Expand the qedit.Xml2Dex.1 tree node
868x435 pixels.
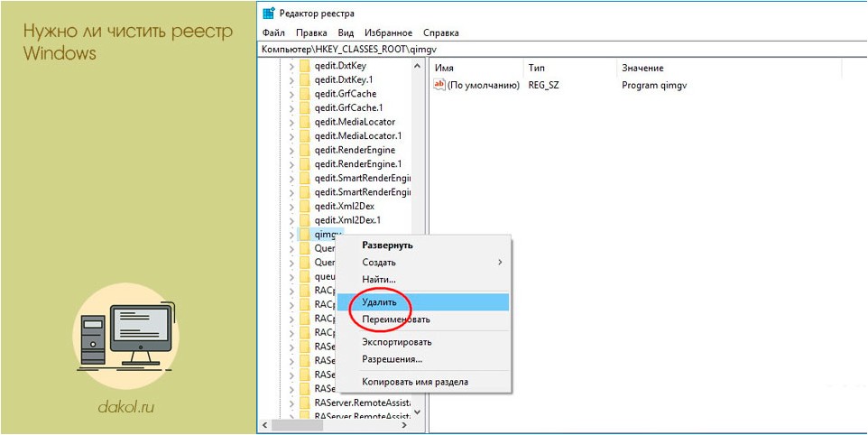point(291,219)
